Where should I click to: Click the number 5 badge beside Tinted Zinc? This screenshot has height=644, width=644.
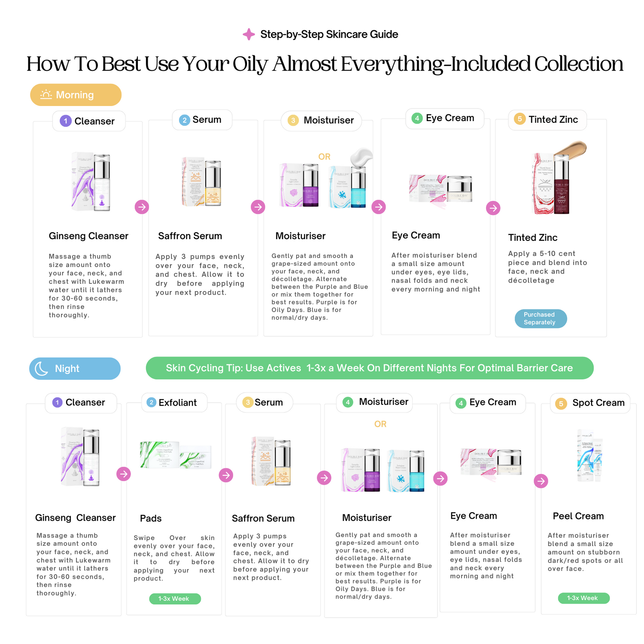point(519,119)
